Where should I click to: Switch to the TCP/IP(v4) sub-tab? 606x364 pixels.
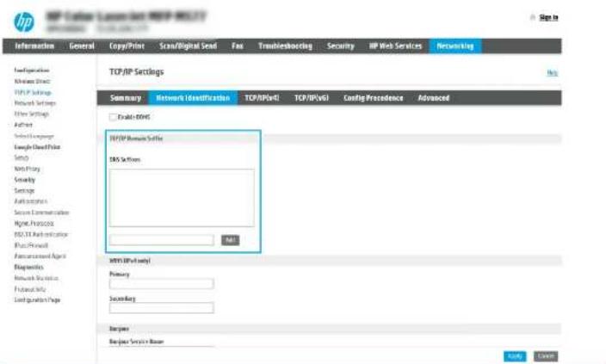pyautogui.click(x=262, y=98)
